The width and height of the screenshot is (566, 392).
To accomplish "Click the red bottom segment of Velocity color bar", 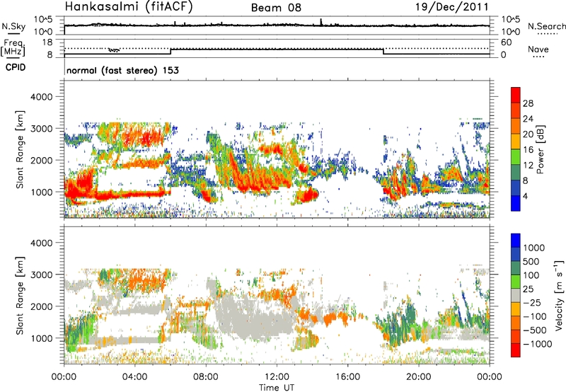I will pyautogui.click(x=516, y=350).
